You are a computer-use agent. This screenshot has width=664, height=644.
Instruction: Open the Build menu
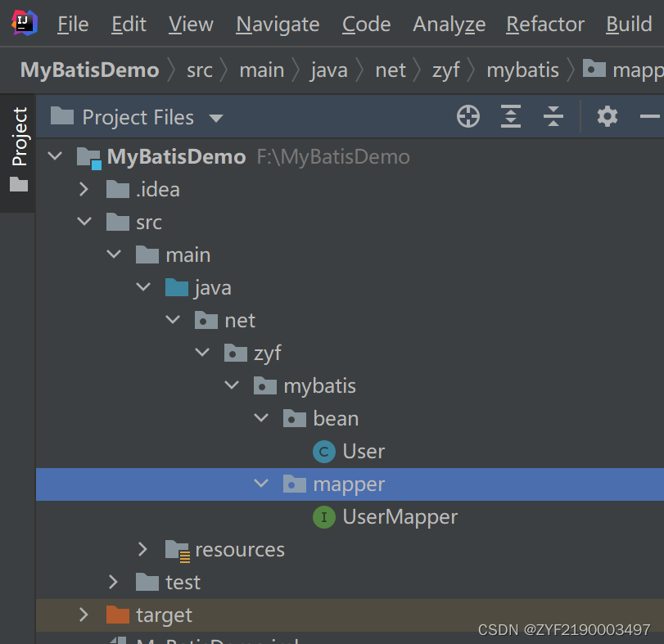[x=629, y=24]
